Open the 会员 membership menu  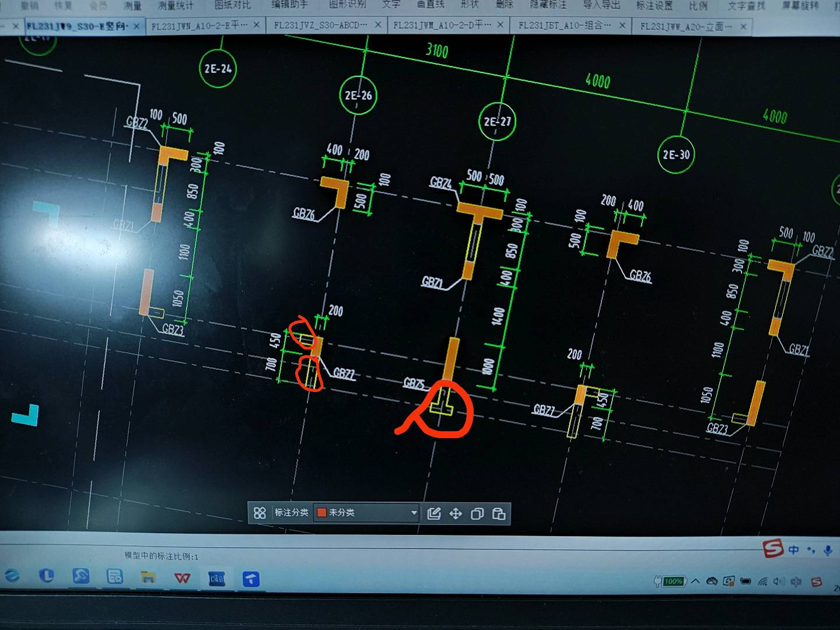98,5
